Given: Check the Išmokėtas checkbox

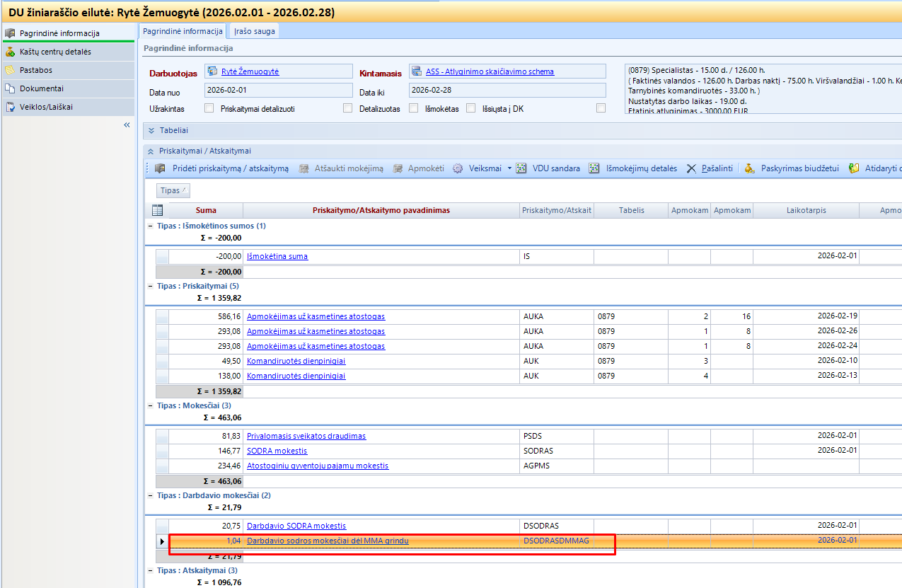Looking at the screenshot, I should coord(470,109).
